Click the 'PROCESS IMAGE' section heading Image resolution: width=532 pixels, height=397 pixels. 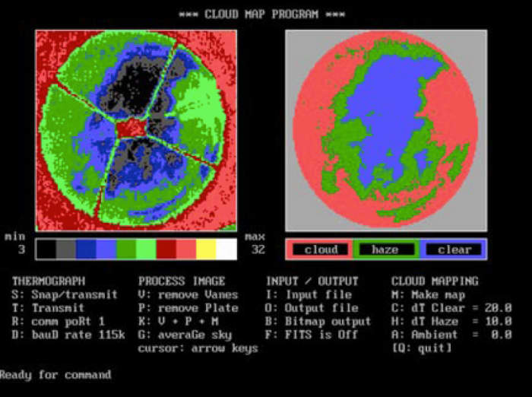(x=182, y=281)
